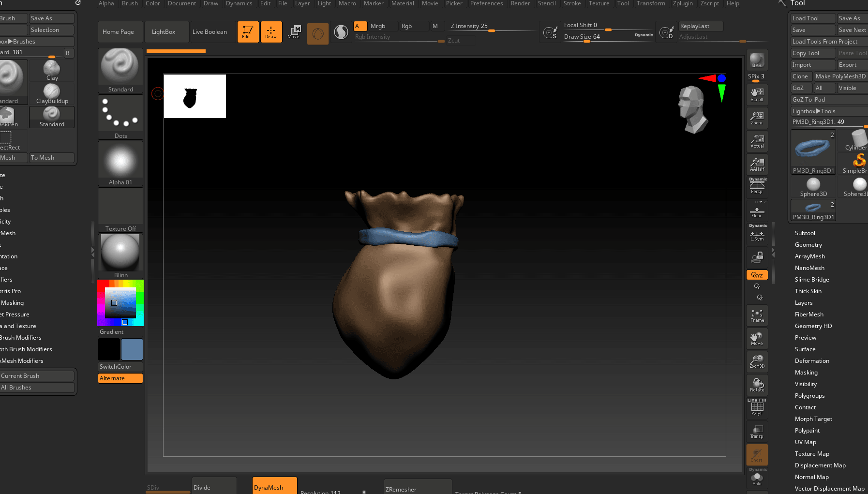Screen dimensions: 868x494
Task: Expand the Displacement Map section
Action: pyautogui.click(x=820, y=465)
